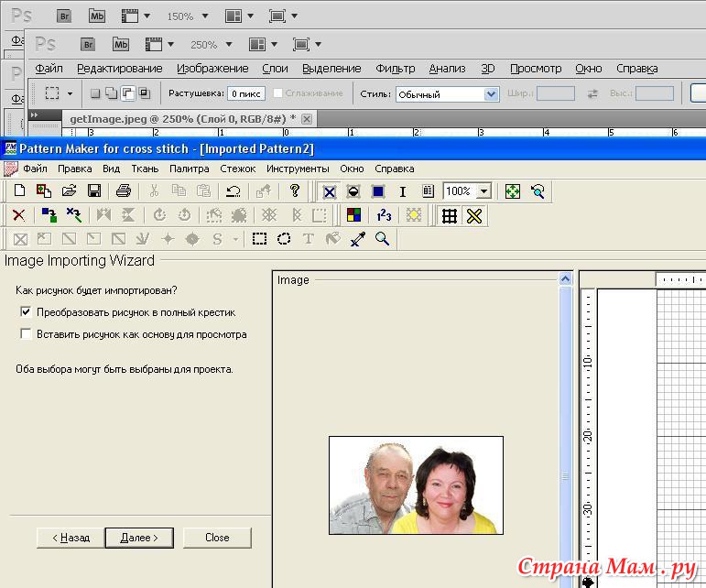The image size is (706, 588).
Task: Click the Далее button
Action: (x=139, y=538)
